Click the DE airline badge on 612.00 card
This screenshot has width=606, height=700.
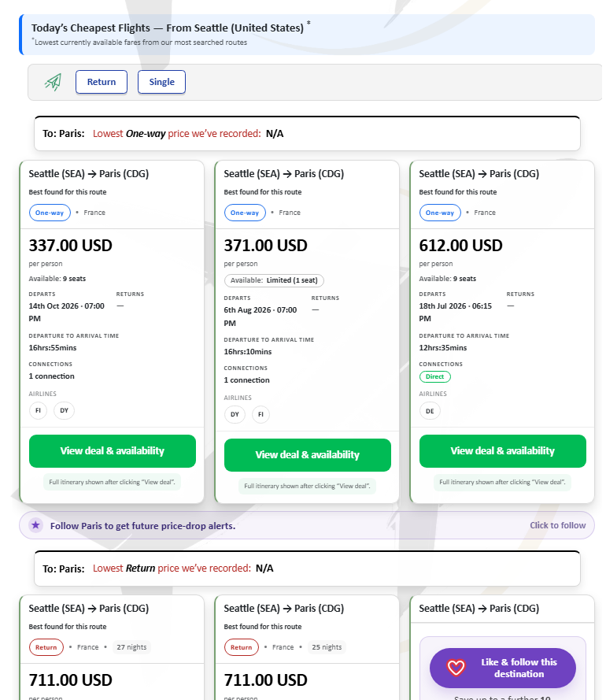click(430, 410)
